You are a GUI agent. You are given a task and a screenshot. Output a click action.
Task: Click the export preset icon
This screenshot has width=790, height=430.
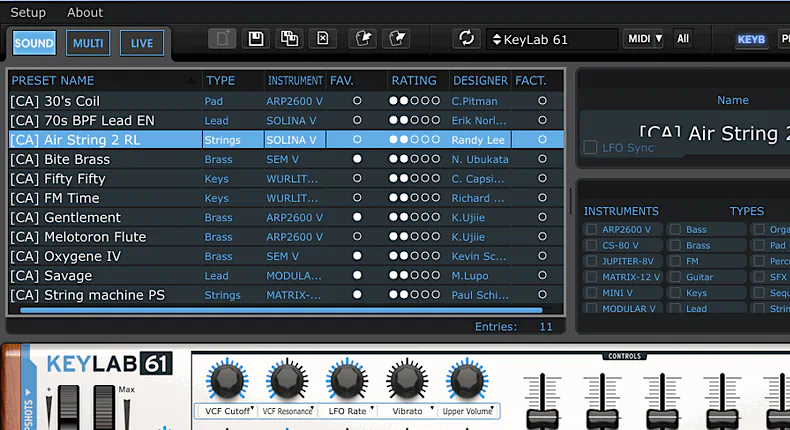click(x=397, y=39)
